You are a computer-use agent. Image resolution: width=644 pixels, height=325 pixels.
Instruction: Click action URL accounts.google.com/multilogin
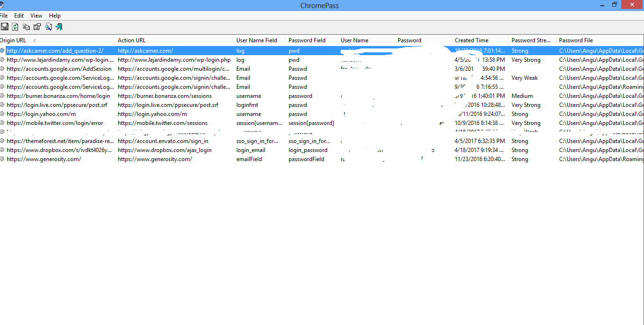pos(174,69)
